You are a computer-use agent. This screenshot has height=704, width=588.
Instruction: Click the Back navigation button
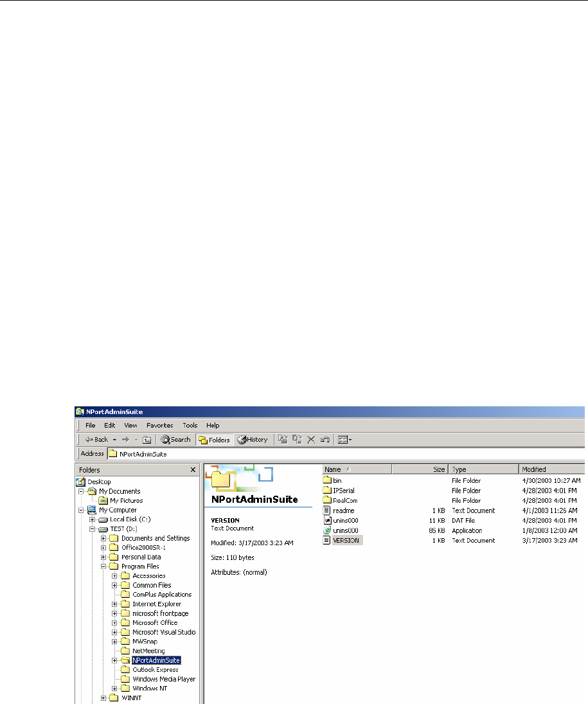click(x=96, y=440)
